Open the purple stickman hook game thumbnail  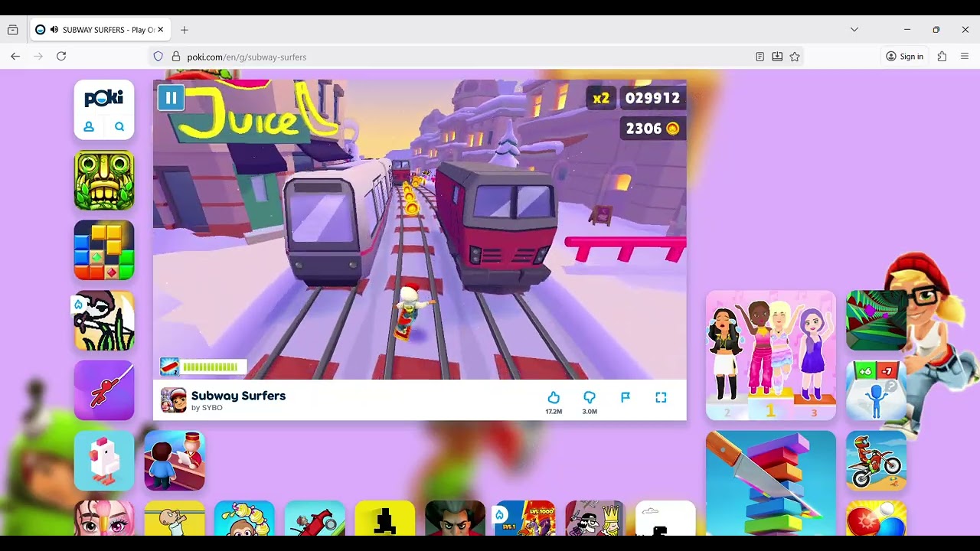pos(104,390)
